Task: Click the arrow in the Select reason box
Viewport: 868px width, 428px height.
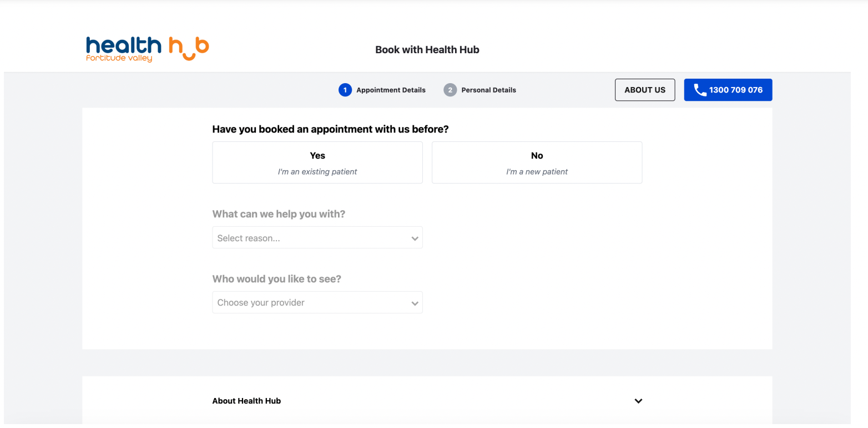Action: point(415,238)
